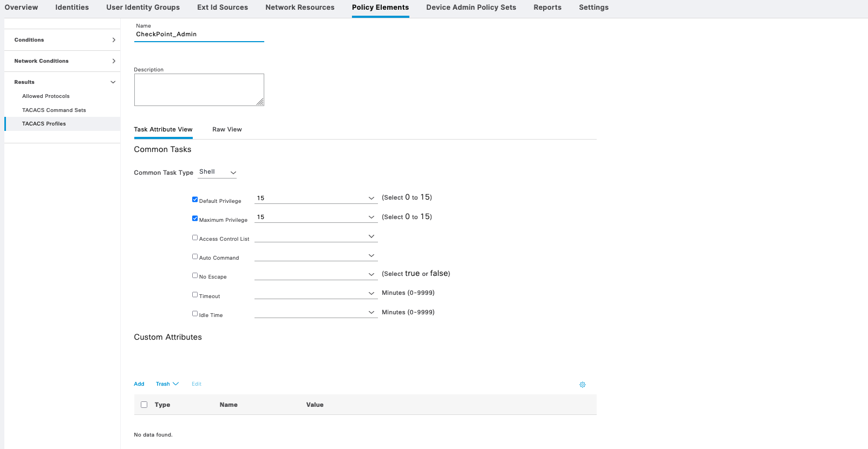This screenshot has width=868, height=449.
Task: Open the Common Task Type dropdown
Action: click(218, 172)
